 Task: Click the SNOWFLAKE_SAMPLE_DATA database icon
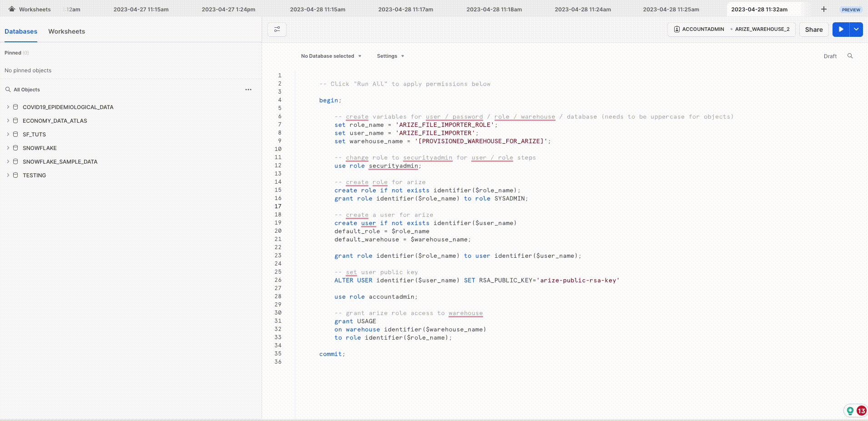15,161
